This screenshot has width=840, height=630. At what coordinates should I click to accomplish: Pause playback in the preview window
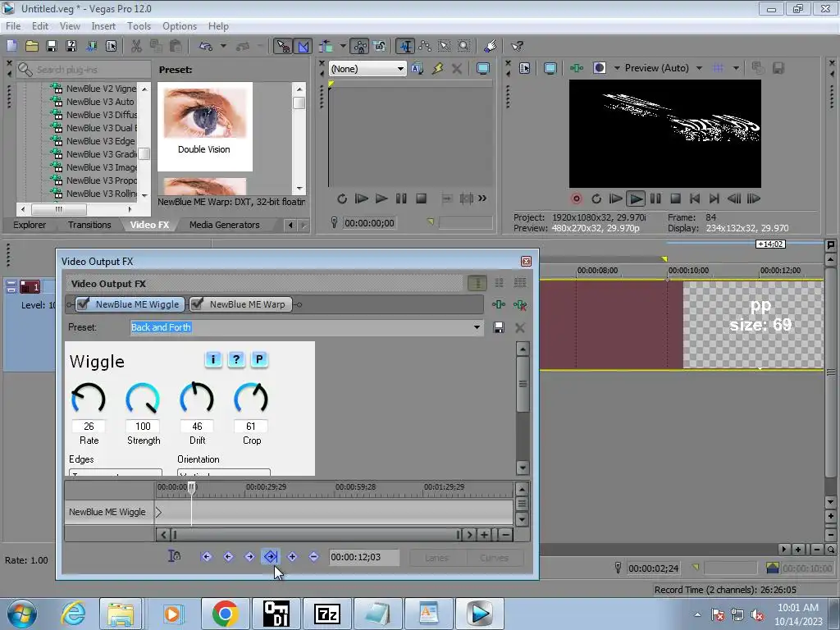click(655, 199)
